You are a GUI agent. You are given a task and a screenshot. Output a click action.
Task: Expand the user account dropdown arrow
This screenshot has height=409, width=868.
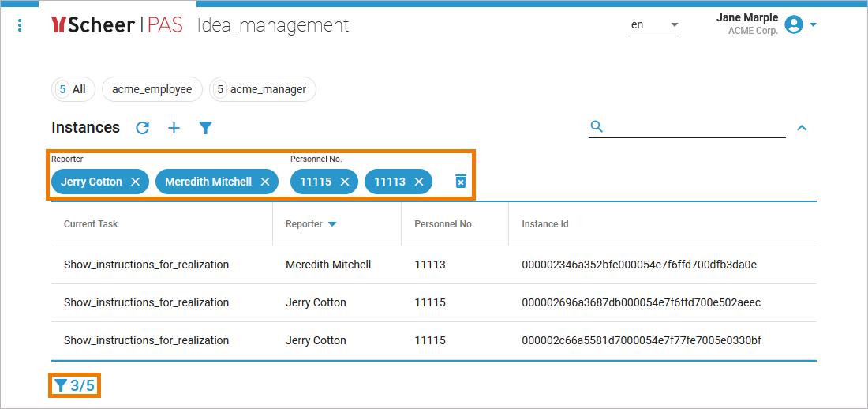tap(814, 24)
